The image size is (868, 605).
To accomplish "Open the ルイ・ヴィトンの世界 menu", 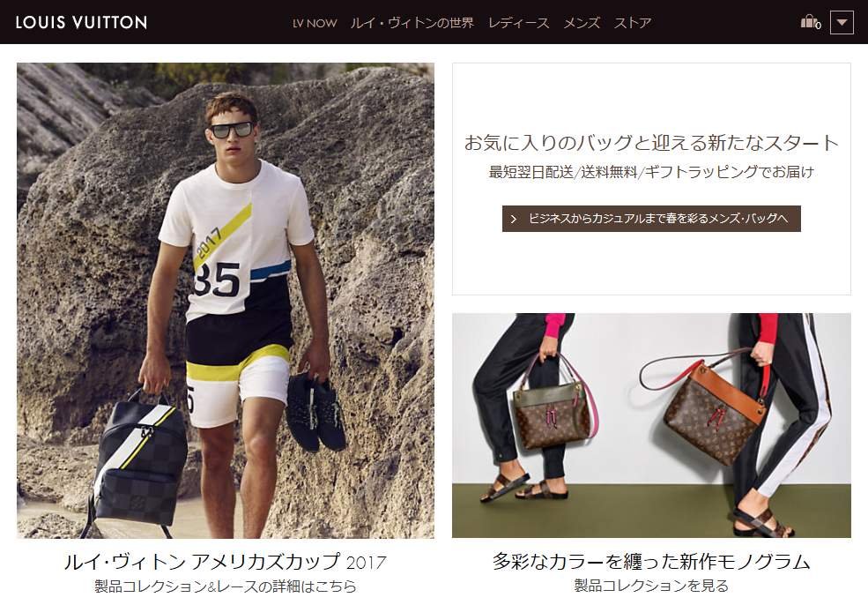I will pos(412,23).
